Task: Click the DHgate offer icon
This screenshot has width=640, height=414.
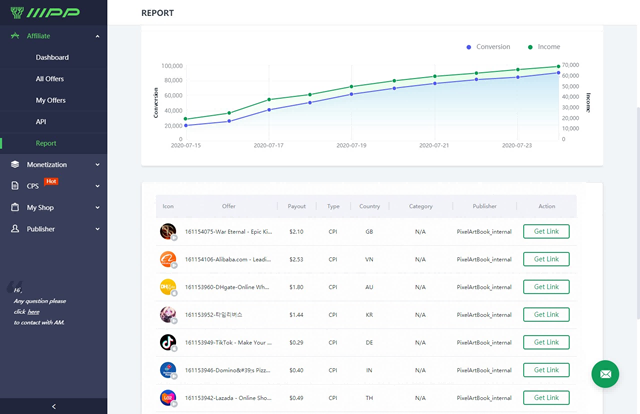Action: click(x=167, y=287)
